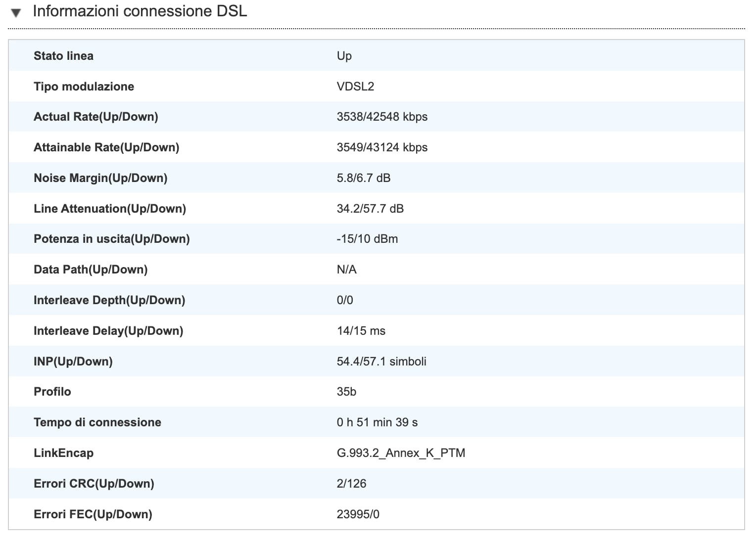This screenshot has height=543, width=756.
Task: Click the Errori CRC(Up/Down) label
Action: [x=94, y=484]
